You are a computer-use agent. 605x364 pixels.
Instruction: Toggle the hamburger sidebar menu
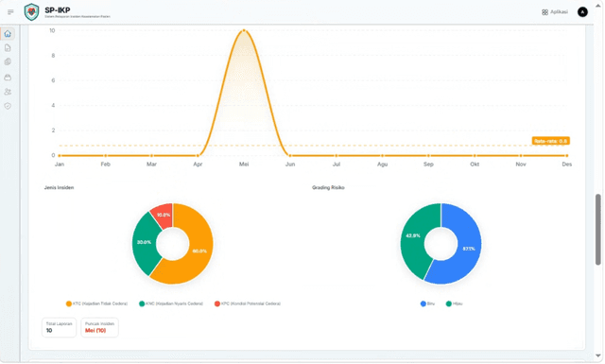[10, 12]
